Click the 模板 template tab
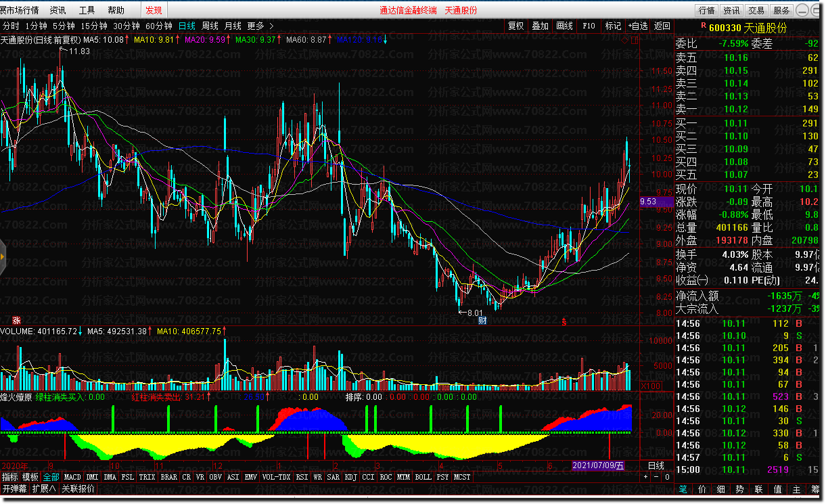This screenshot has width=826, height=504. click(x=30, y=477)
